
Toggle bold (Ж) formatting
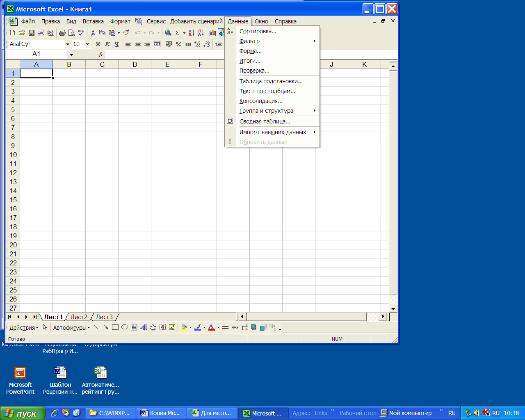(x=98, y=44)
